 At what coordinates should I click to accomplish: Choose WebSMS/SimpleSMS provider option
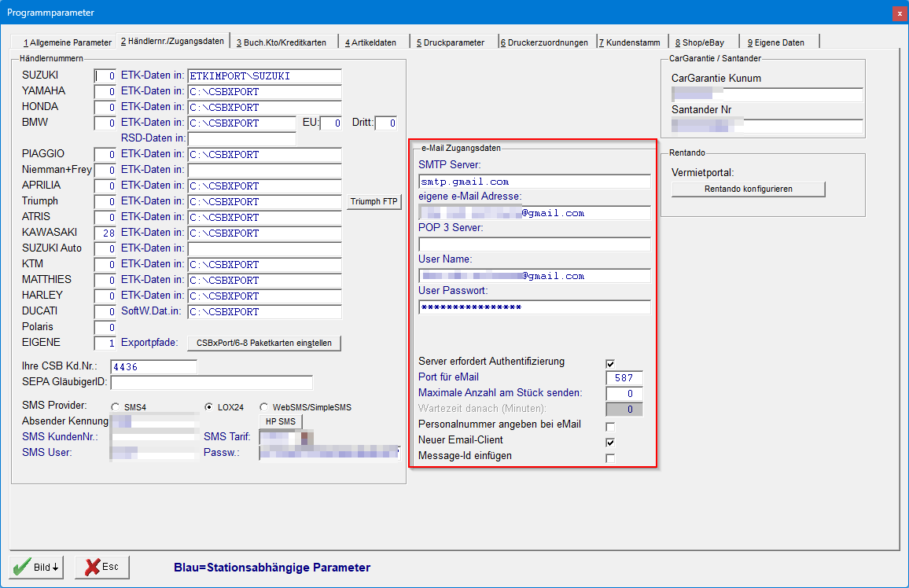point(263,407)
